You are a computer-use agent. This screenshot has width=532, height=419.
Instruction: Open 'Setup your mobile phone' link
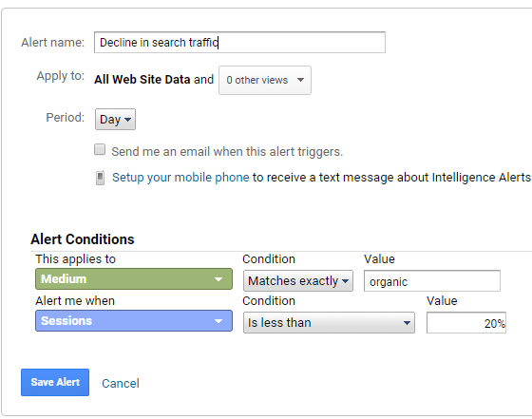point(180,178)
